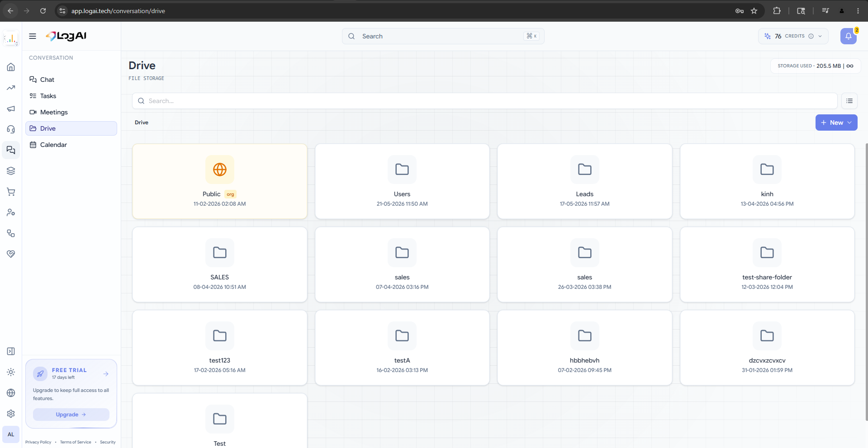This screenshot has width=868, height=448.
Task: Click the page vertical scrollbar
Action: [x=866, y=281]
